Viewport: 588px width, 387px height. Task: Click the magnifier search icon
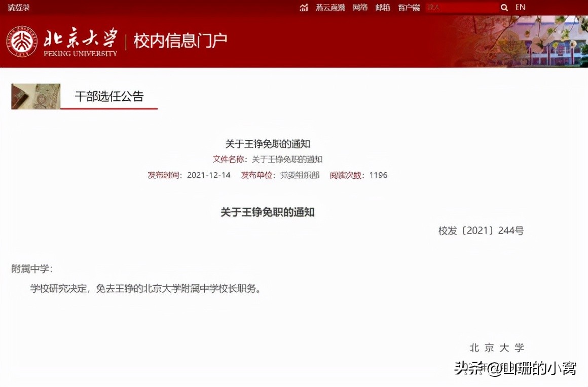pyautogui.click(x=504, y=7)
